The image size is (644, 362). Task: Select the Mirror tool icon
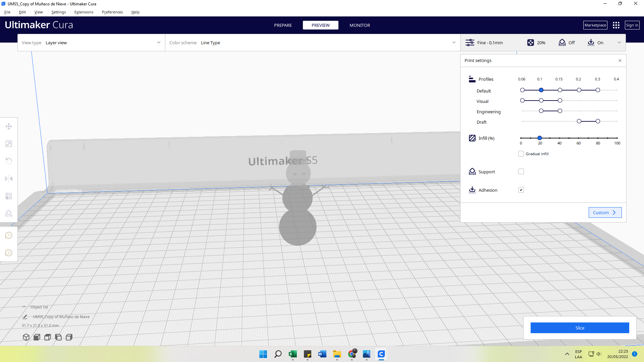(9, 179)
